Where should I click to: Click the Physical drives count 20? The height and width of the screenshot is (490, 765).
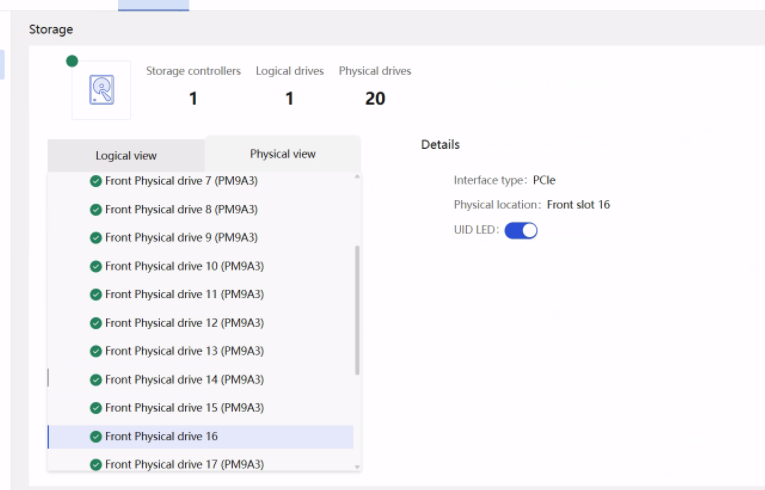point(375,98)
